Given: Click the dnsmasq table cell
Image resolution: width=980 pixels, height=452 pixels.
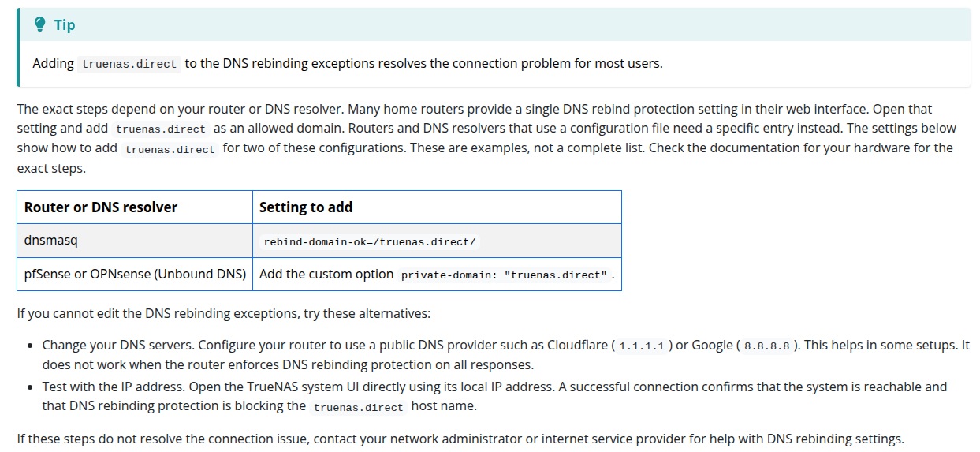Looking at the screenshot, I should pyautogui.click(x=135, y=241).
